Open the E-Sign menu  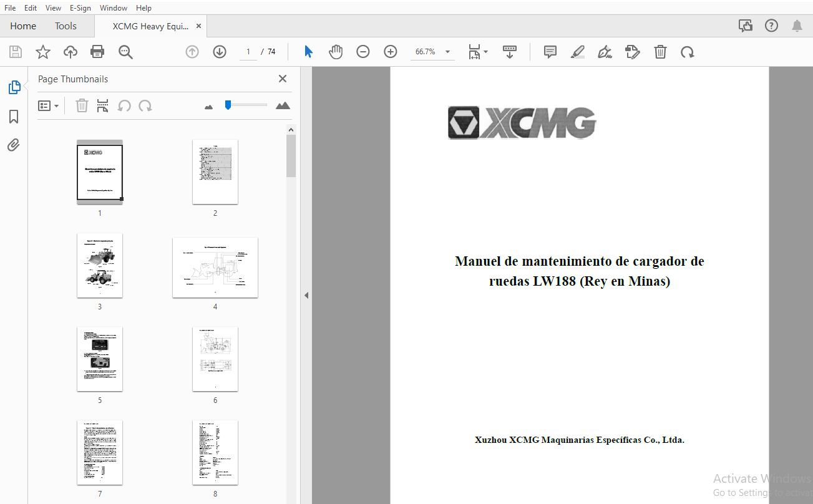(80, 7)
